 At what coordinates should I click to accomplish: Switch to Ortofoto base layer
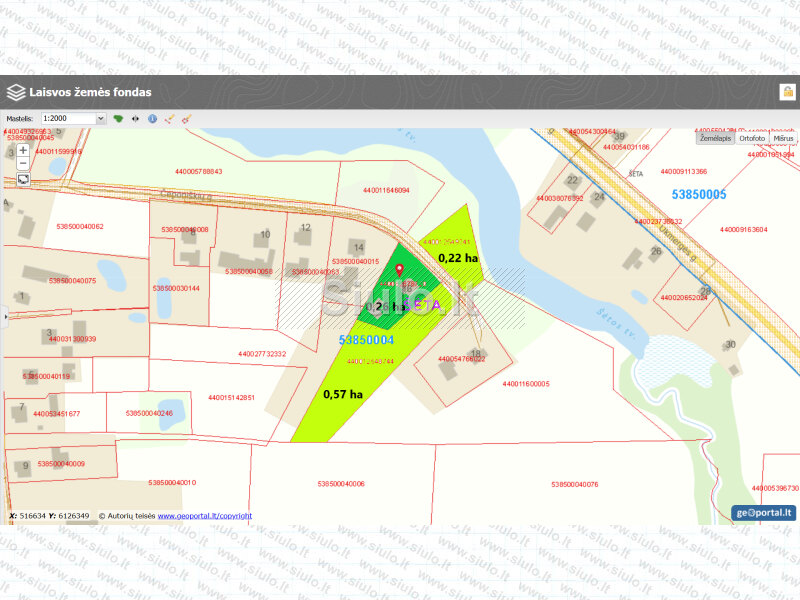(x=752, y=138)
